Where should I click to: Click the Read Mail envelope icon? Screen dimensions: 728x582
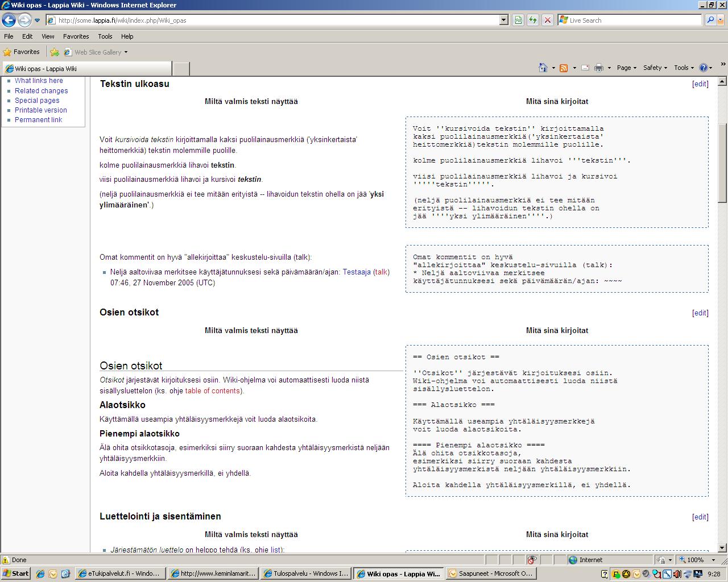585,68
